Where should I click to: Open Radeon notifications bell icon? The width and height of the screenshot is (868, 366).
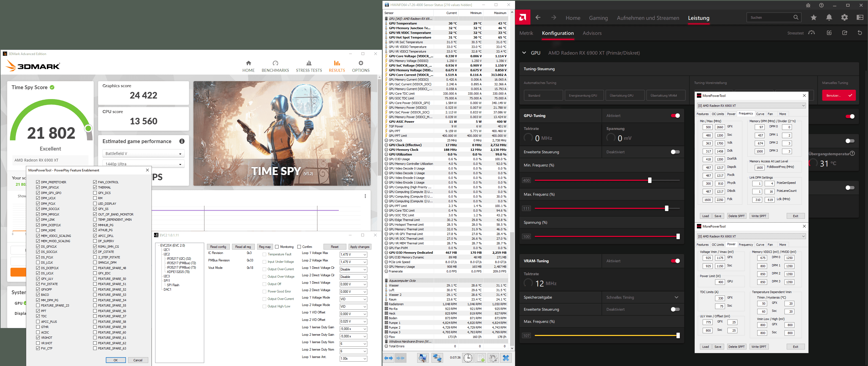click(x=829, y=18)
